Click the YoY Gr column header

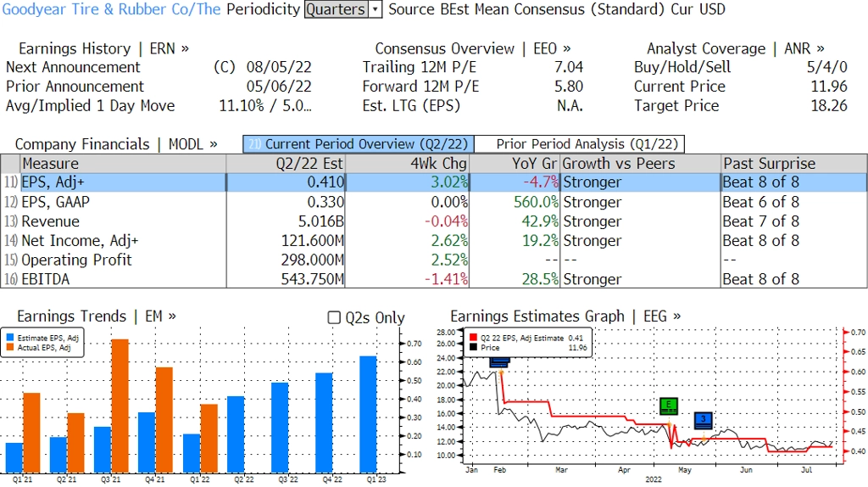(515, 164)
